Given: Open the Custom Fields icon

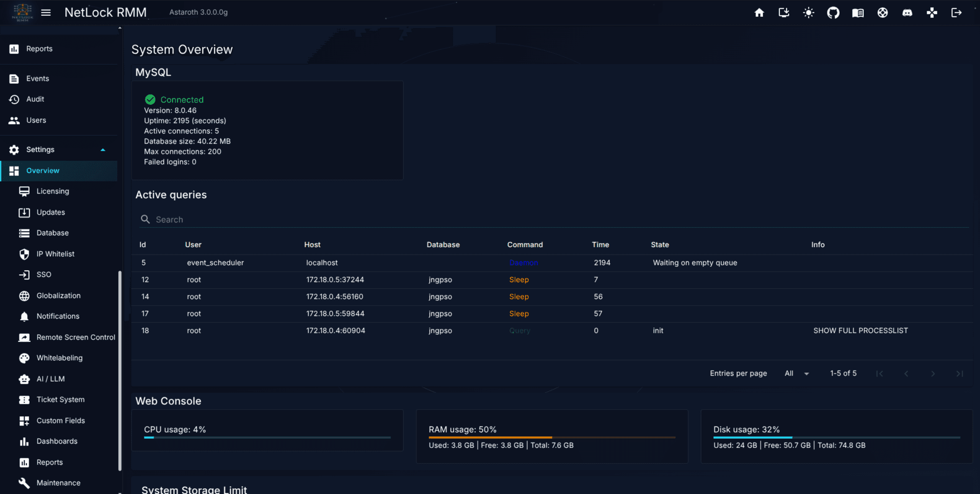Looking at the screenshot, I should [x=24, y=421].
